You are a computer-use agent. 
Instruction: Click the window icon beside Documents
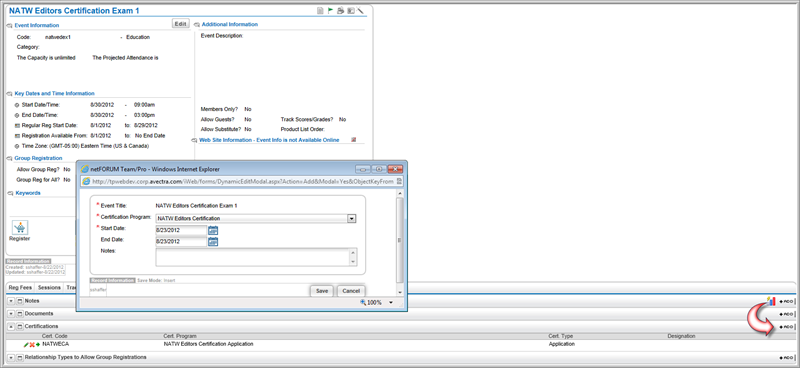pos(20,314)
